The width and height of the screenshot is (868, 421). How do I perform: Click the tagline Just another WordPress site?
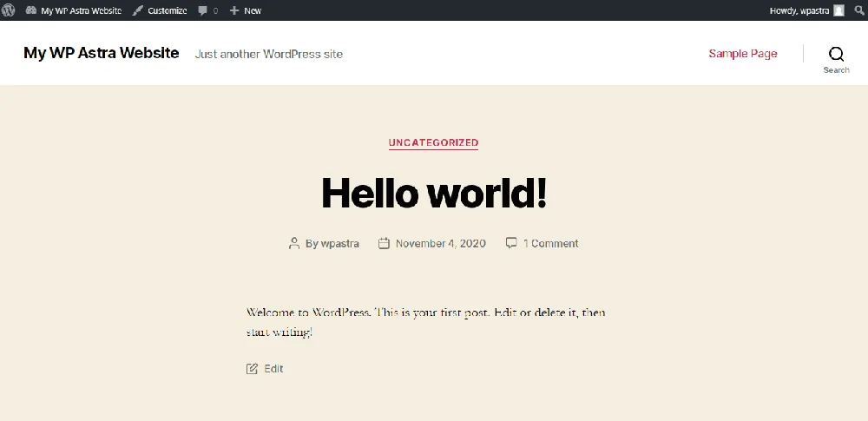point(268,55)
